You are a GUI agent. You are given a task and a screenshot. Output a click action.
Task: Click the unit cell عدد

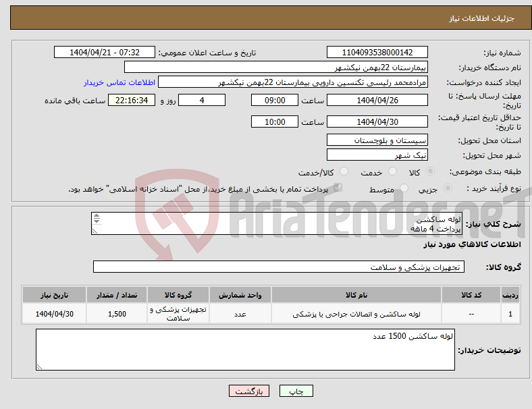pyautogui.click(x=240, y=314)
